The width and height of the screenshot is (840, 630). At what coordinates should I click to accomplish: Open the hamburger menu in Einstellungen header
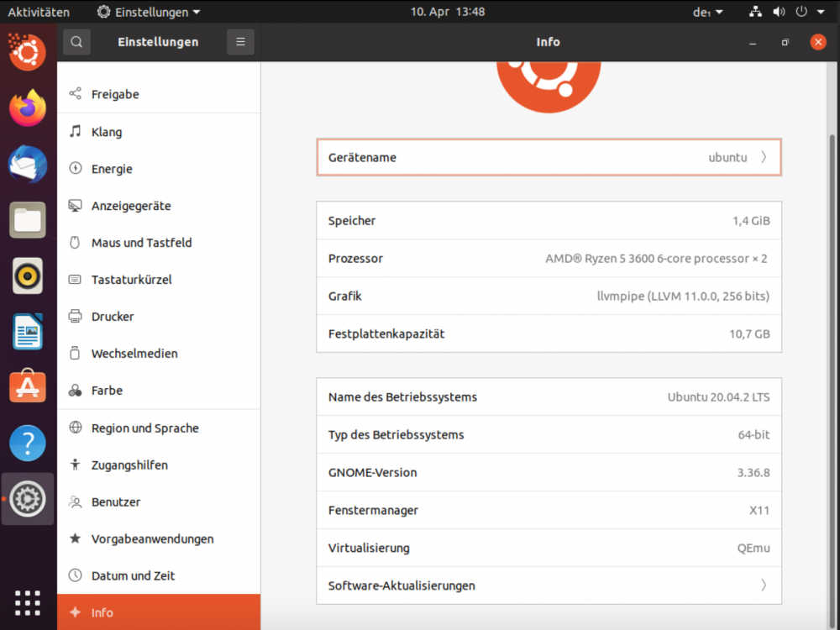pos(240,42)
